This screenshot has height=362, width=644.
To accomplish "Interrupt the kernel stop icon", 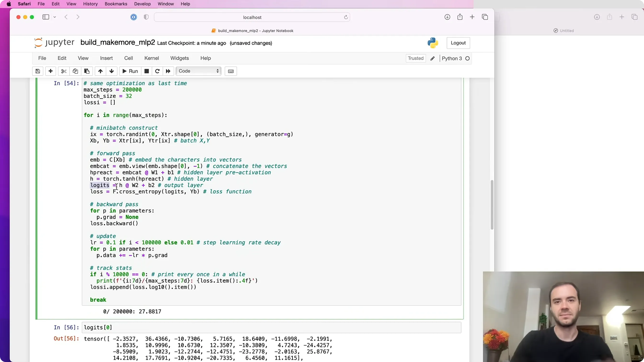I will click(147, 71).
